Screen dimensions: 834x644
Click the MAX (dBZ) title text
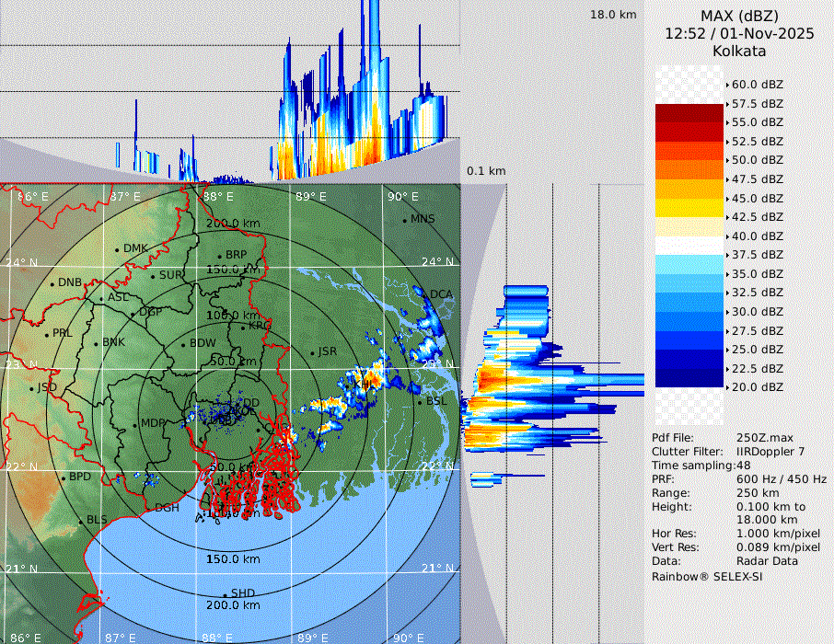[739, 16]
